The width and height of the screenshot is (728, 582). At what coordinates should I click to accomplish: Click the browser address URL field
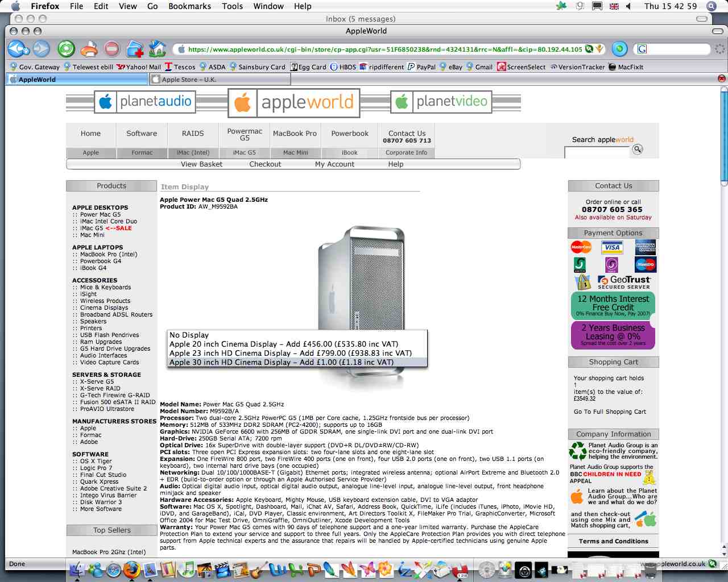click(385, 49)
